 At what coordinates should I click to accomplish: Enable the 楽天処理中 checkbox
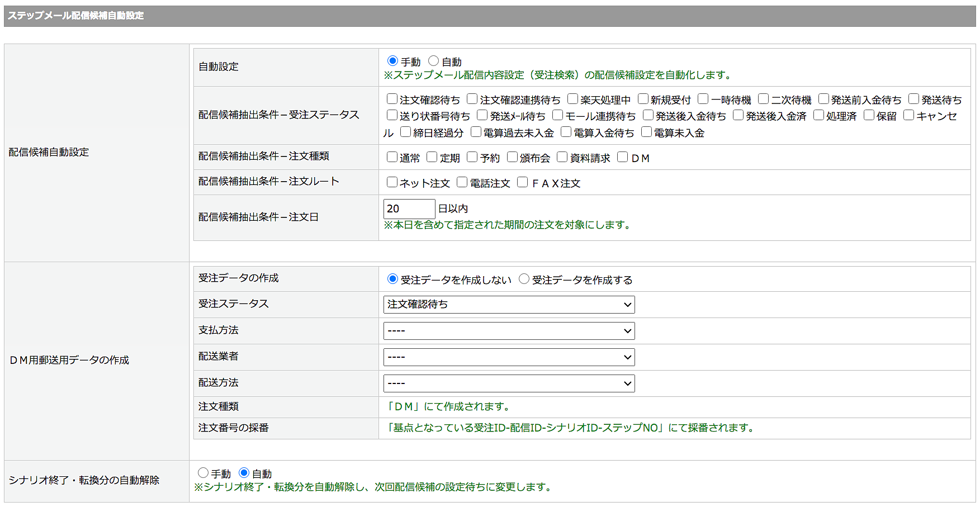click(572, 99)
